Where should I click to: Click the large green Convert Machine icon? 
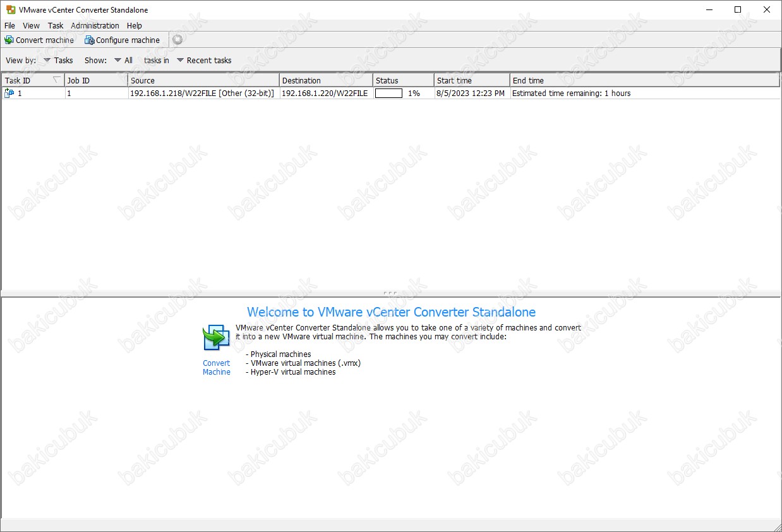pyautogui.click(x=216, y=337)
